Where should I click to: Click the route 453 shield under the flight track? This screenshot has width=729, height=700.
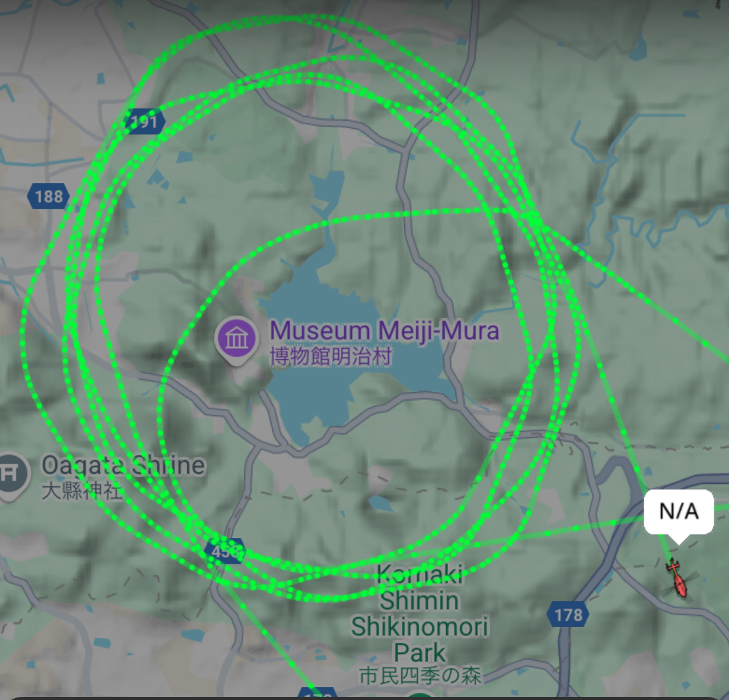tap(225, 551)
